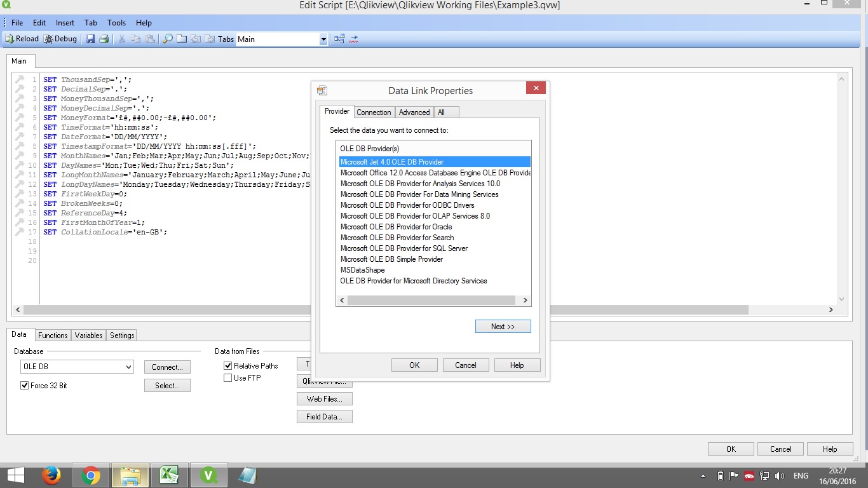Uncheck the Relative Paths checkbox
This screenshot has width=868, height=488.
tap(228, 366)
